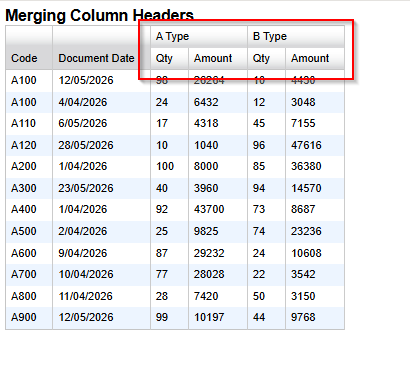Image resolution: width=410 pixels, height=370 pixels.
Task: Click date cell 6/05/2026
Action: click(x=101, y=123)
